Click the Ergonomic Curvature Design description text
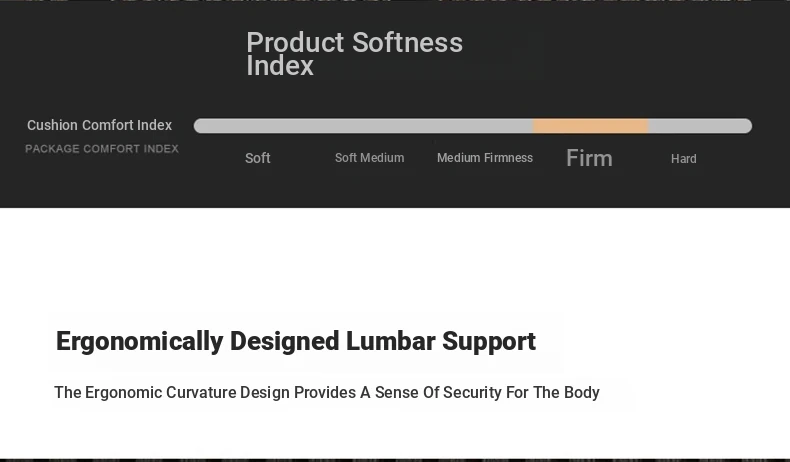This screenshot has width=790, height=462. 327,392
